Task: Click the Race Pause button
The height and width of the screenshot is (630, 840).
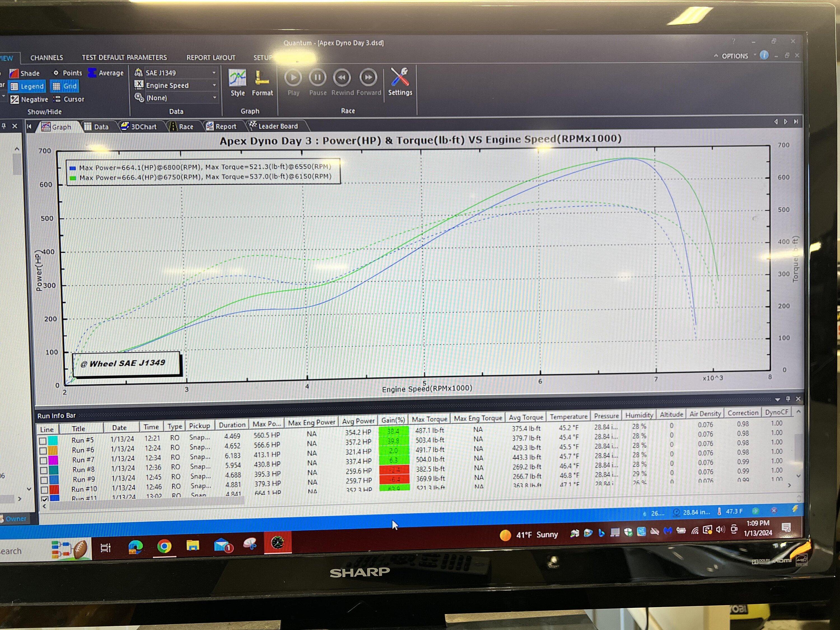Action: click(318, 82)
